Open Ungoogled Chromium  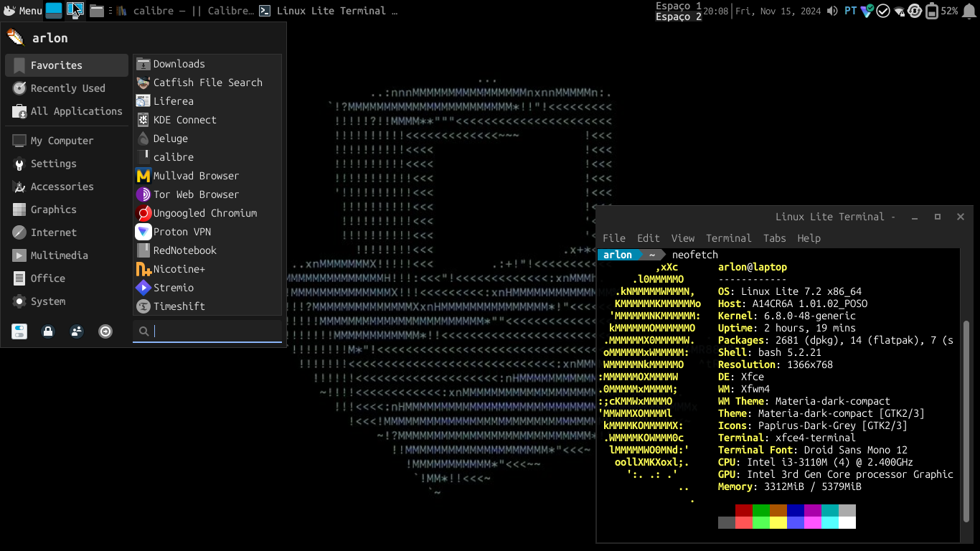207,213
